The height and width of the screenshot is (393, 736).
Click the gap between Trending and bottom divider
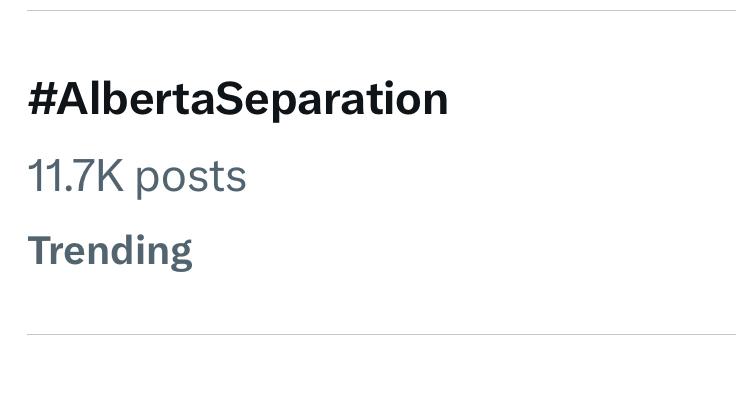pyautogui.click(x=381, y=303)
